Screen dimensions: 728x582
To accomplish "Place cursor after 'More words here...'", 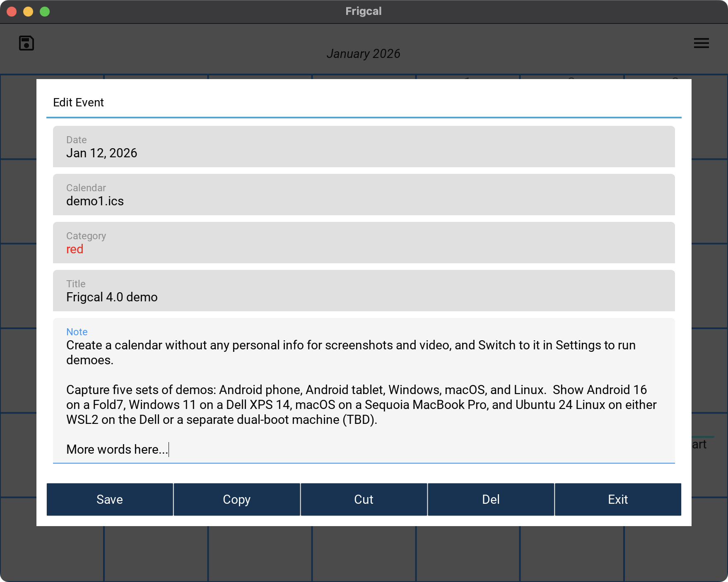I will (169, 450).
